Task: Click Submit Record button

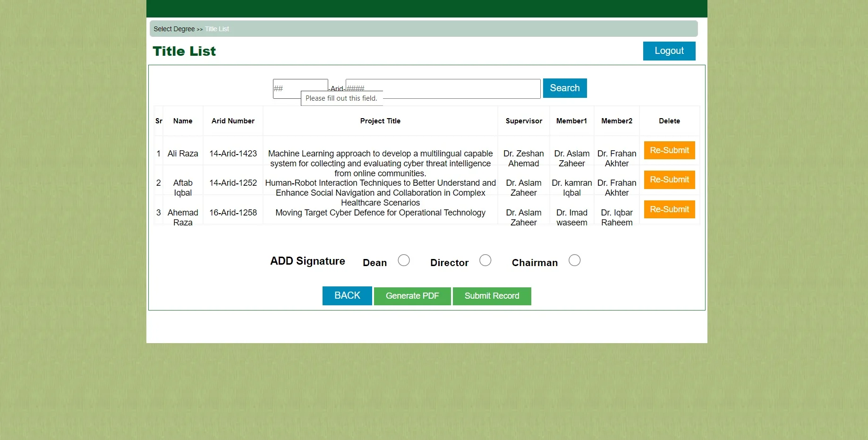Action: (492, 296)
